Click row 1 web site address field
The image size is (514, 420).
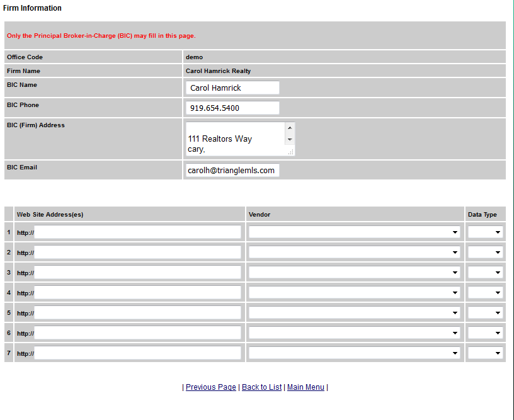click(137, 232)
